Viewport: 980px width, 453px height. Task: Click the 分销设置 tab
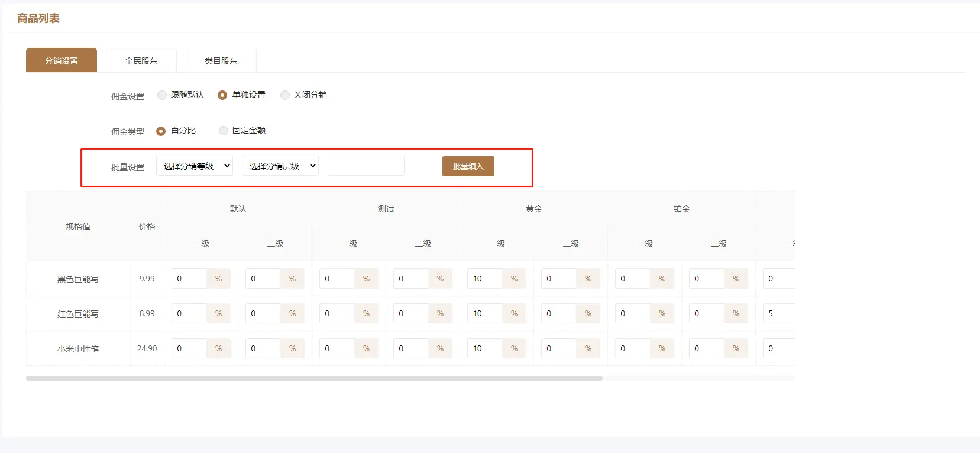[x=62, y=61]
